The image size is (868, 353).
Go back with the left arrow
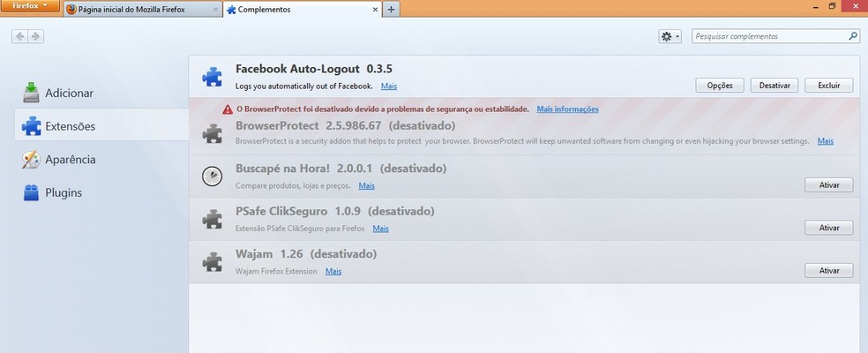[20, 36]
